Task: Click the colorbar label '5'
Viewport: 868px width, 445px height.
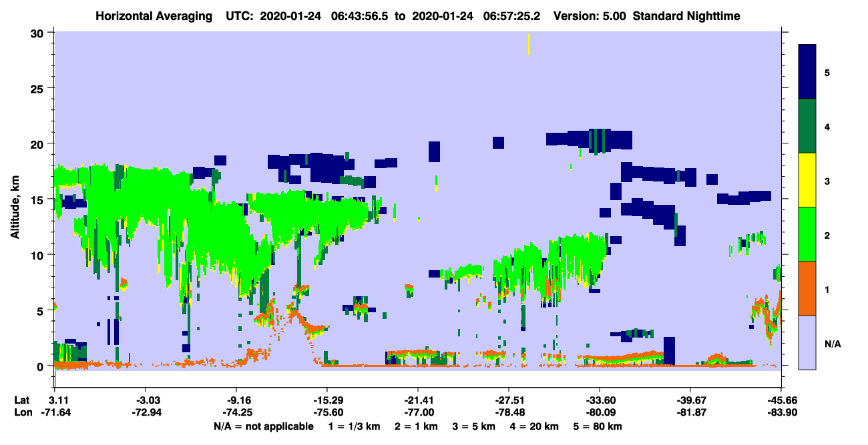Action: pyautogui.click(x=827, y=72)
